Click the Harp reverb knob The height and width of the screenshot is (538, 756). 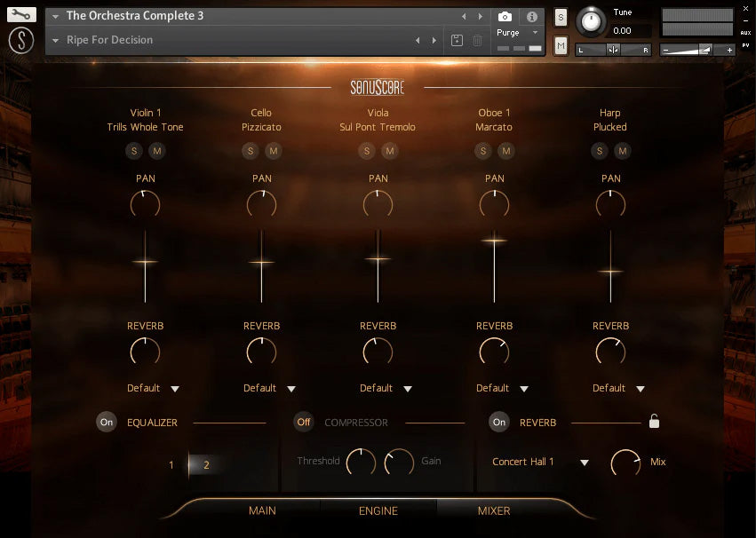click(x=610, y=352)
